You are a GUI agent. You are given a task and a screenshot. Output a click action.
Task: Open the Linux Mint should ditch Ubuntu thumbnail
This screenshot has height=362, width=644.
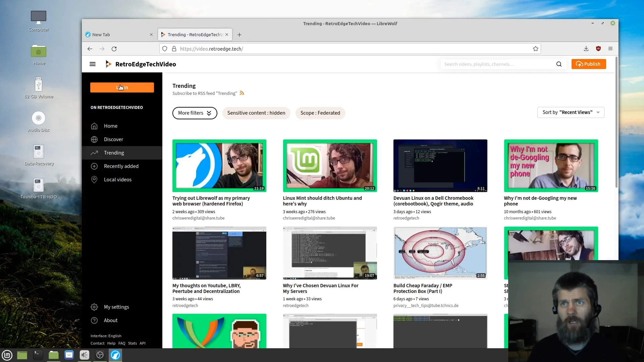point(330,166)
